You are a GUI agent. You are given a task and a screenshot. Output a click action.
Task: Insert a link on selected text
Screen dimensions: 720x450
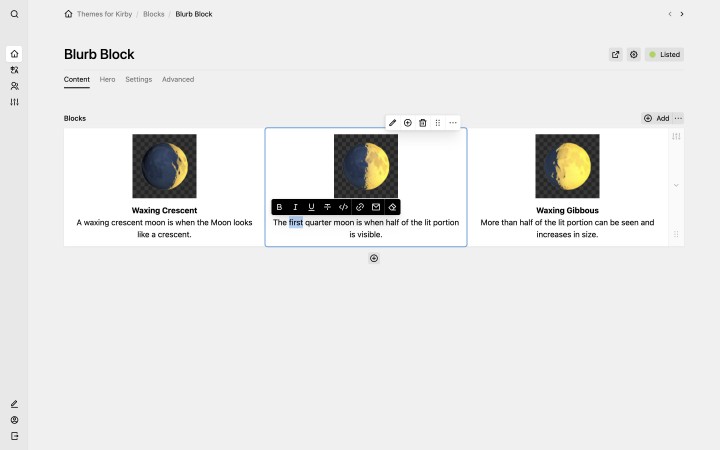tap(360, 207)
